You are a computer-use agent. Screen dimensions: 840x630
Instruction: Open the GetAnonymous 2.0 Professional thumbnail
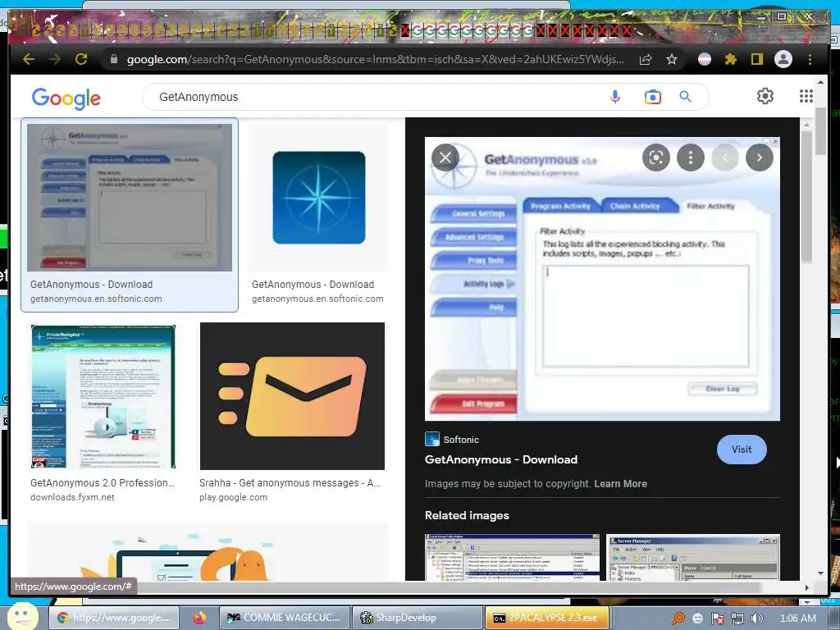[x=103, y=396]
